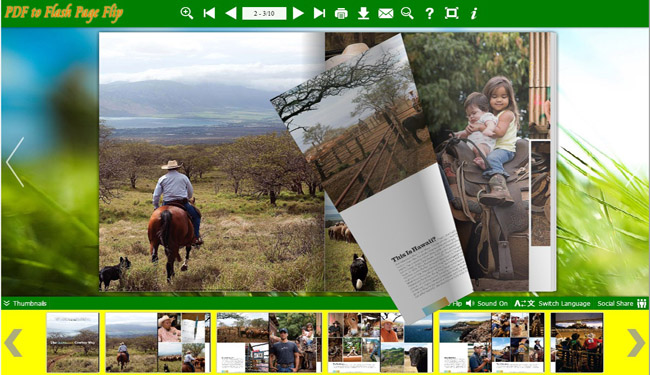Toggle fullscreen mode
The width and height of the screenshot is (650, 375).
tap(451, 13)
